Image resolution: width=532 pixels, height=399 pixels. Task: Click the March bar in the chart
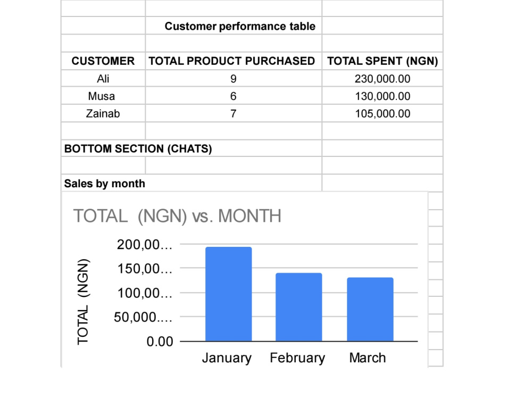pyautogui.click(x=370, y=309)
